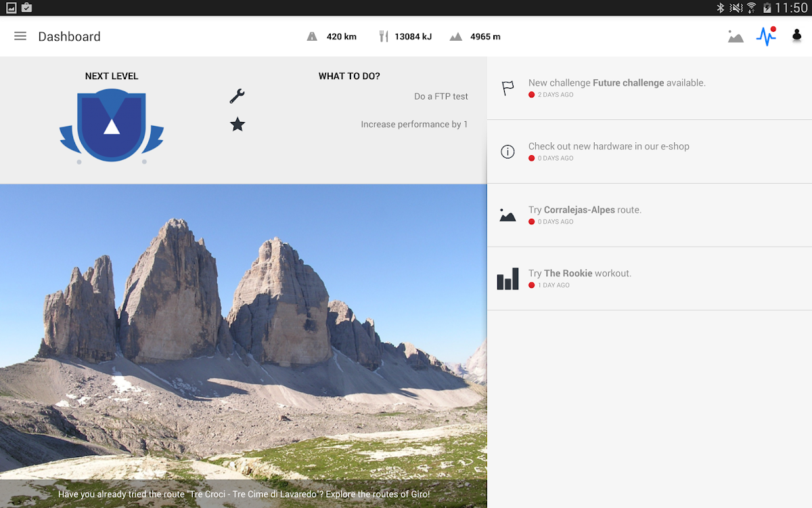Tap the Next Level badge emblem
This screenshot has width=812, height=508.
click(x=112, y=125)
